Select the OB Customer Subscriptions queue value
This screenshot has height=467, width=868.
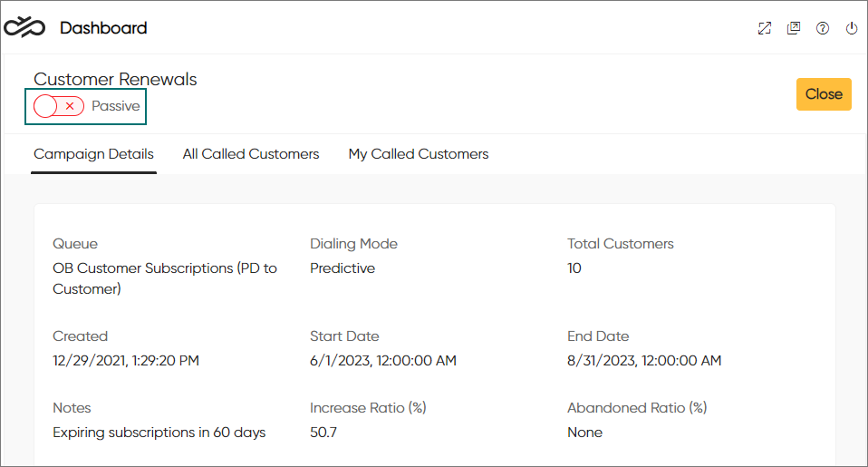click(x=165, y=278)
